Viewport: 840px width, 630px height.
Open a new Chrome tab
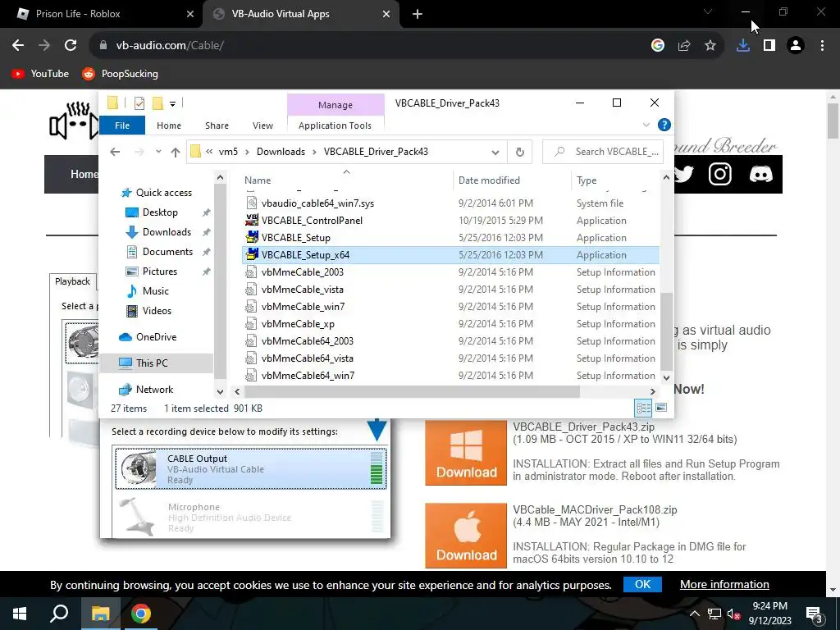tap(418, 14)
